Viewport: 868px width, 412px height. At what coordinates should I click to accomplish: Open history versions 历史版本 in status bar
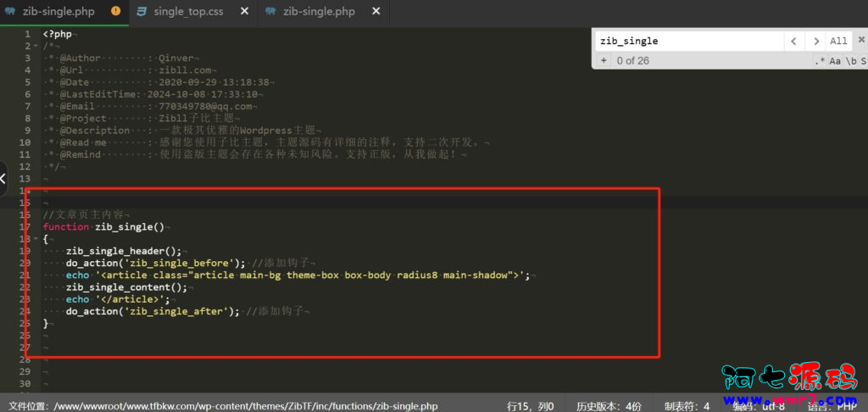pos(609,406)
